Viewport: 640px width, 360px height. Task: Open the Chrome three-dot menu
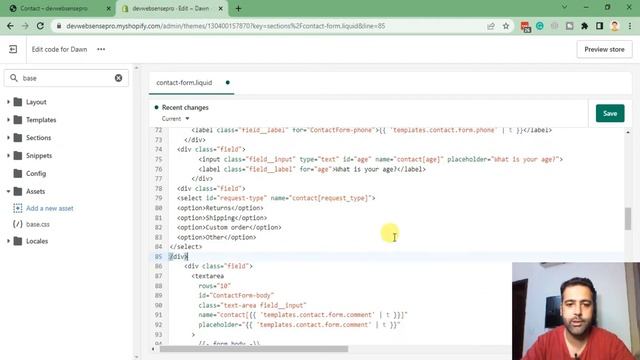point(630,26)
